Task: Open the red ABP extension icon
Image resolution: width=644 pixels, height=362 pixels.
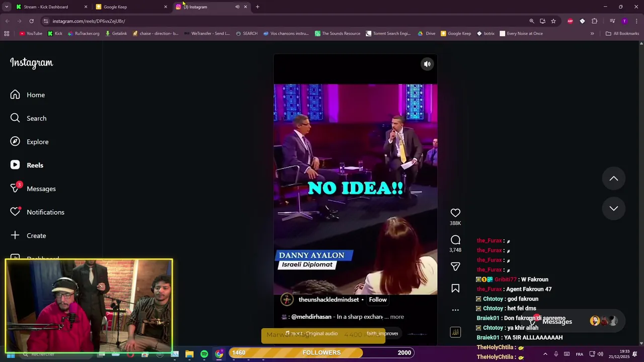Action: point(570,21)
